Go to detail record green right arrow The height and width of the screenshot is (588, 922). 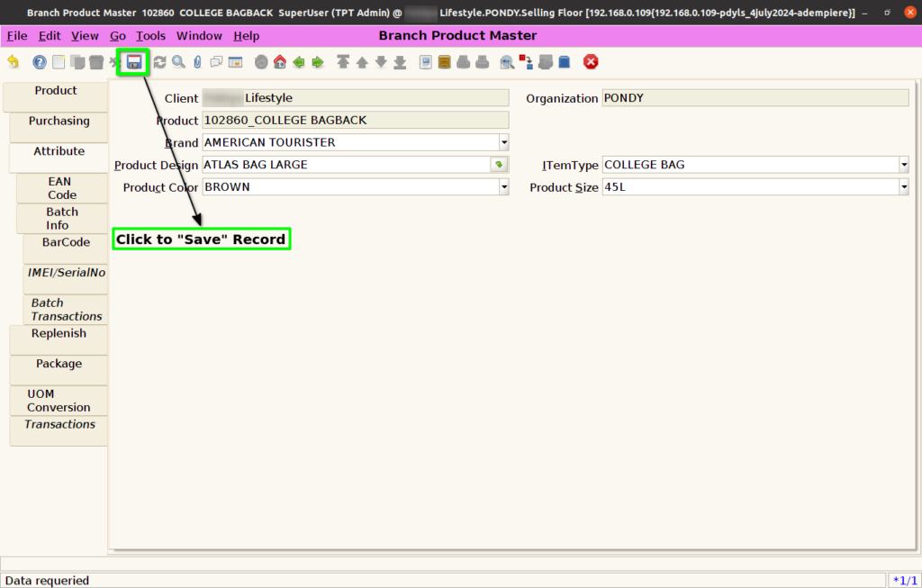(x=318, y=62)
